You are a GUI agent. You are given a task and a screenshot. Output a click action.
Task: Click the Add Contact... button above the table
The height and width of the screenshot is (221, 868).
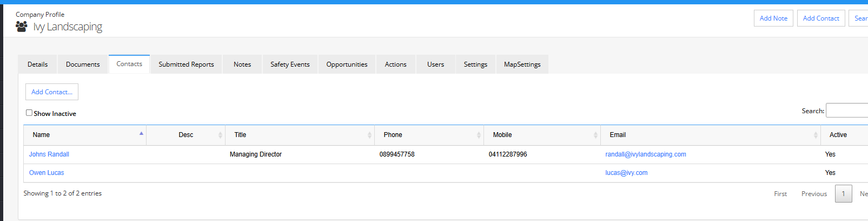52,92
